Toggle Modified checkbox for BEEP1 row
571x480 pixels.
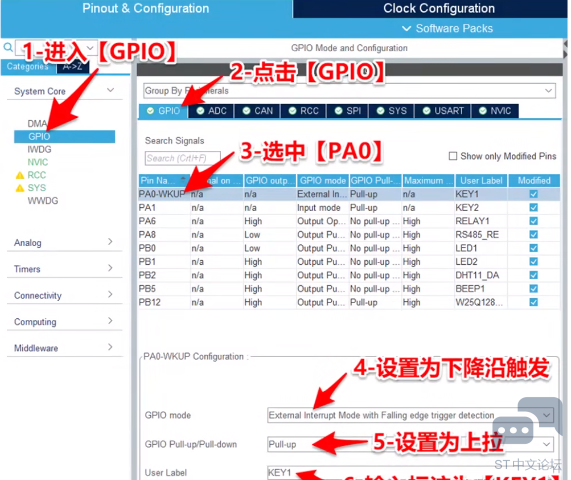(533, 288)
